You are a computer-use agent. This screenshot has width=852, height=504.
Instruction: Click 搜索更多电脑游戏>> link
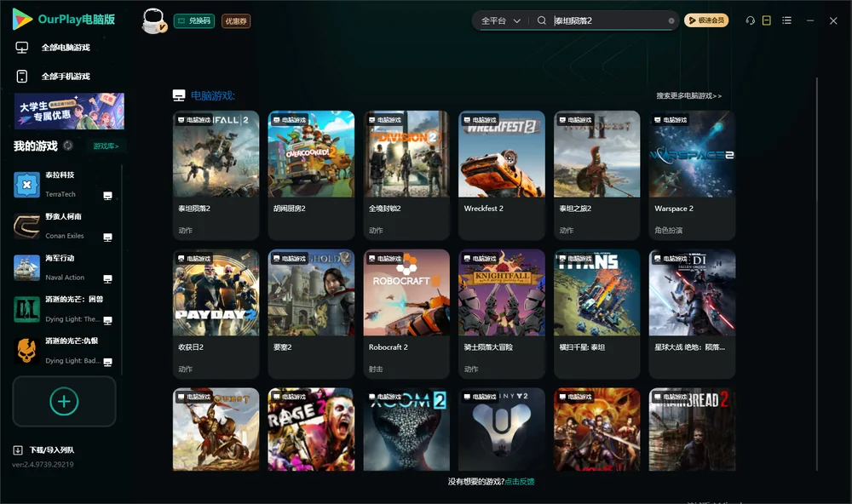[688, 95]
